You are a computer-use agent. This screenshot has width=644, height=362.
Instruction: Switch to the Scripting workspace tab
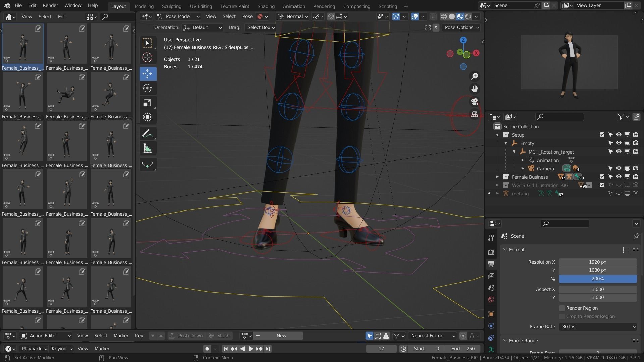click(388, 6)
